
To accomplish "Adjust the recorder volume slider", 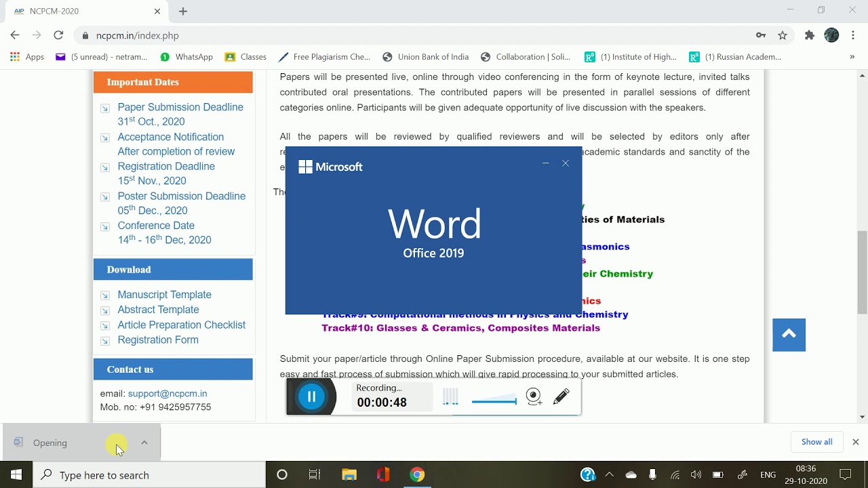I will click(494, 401).
